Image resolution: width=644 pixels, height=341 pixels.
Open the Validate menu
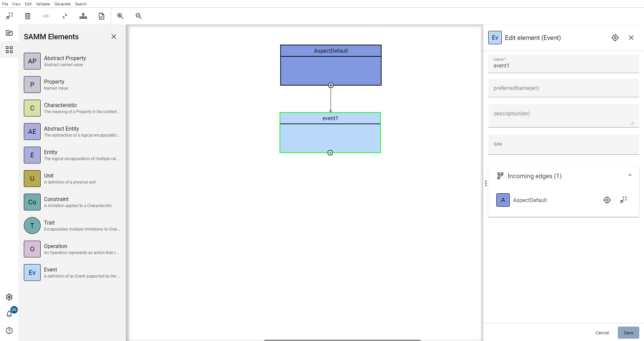tap(43, 4)
